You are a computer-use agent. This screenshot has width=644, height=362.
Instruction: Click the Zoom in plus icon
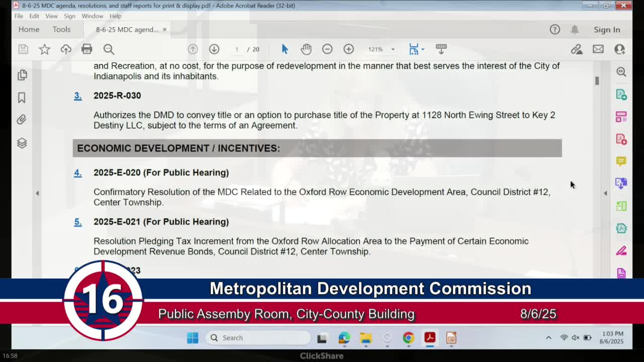[x=349, y=49]
